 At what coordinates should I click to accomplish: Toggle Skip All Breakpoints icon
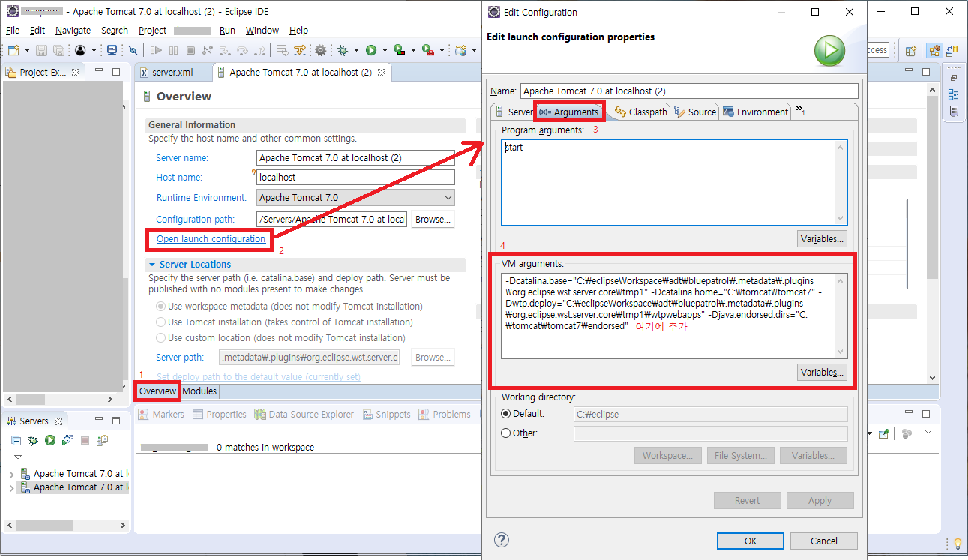[133, 50]
